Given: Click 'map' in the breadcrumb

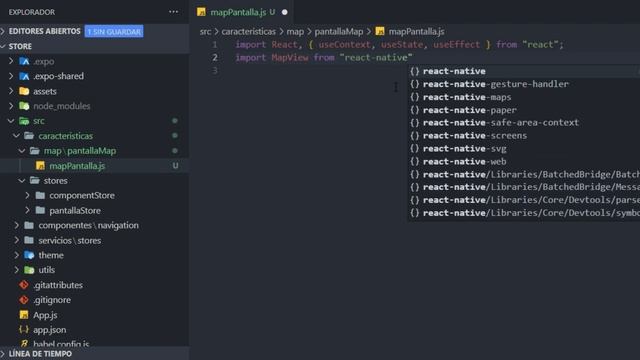Looking at the screenshot, I should (295, 31).
